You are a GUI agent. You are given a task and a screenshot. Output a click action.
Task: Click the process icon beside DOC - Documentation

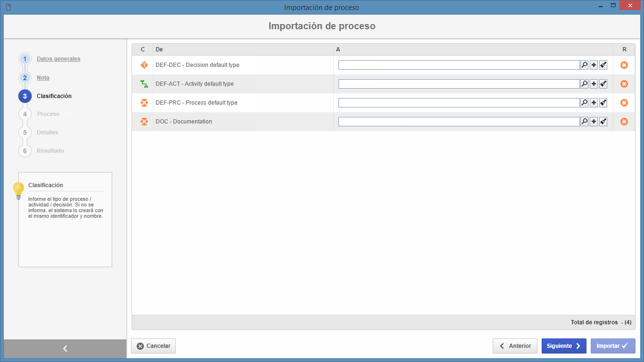point(144,122)
